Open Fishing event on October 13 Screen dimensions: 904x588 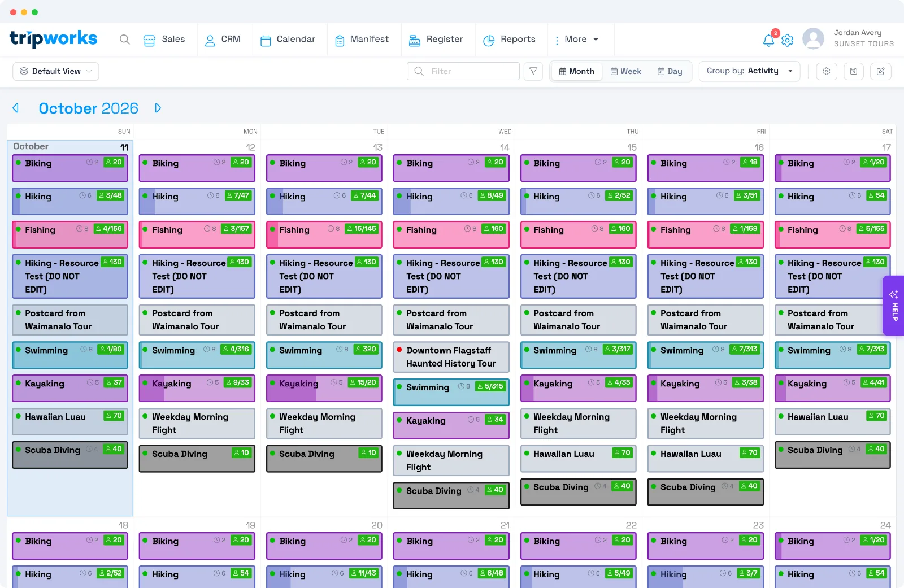[x=324, y=234]
